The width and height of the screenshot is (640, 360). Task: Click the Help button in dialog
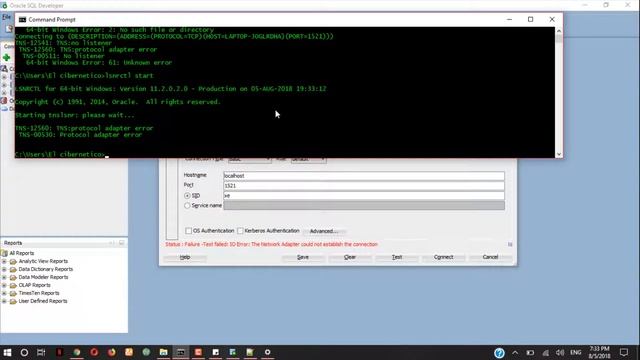click(x=185, y=257)
